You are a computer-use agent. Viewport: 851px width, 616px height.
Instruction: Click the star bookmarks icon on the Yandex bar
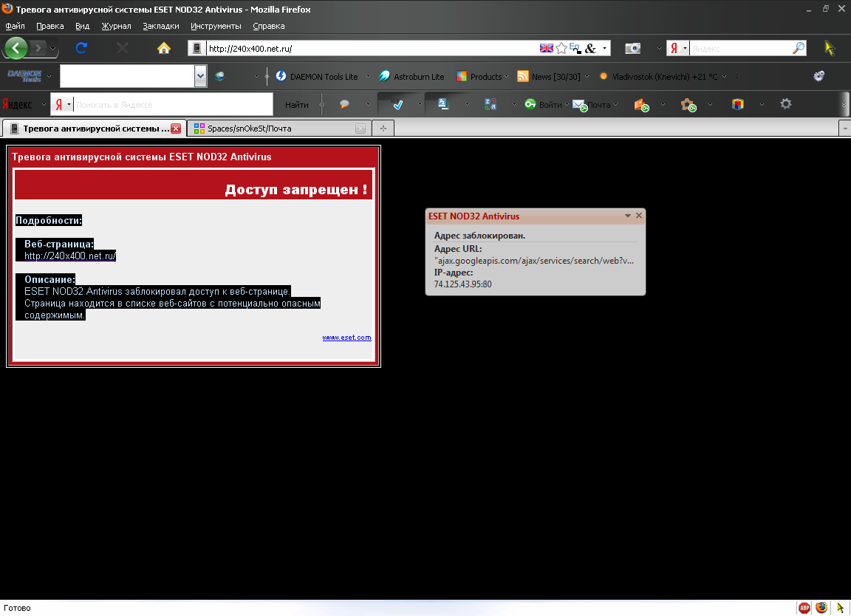coord(688,105)
